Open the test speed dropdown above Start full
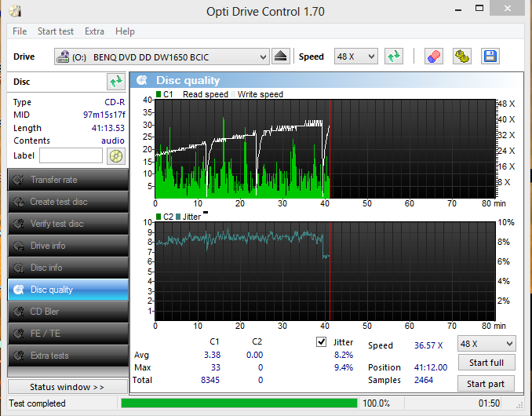This screenshot has width=532, height=416. click(x=486, y=344)
